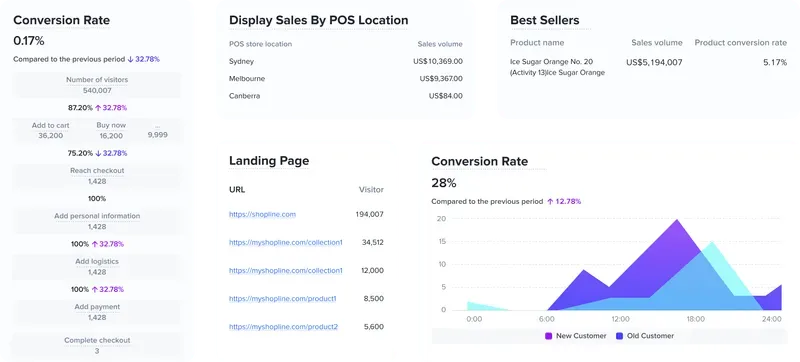This screenshot has height=362, width=800.
Task: Click the POS store location column header
Action: pos(260,44)
